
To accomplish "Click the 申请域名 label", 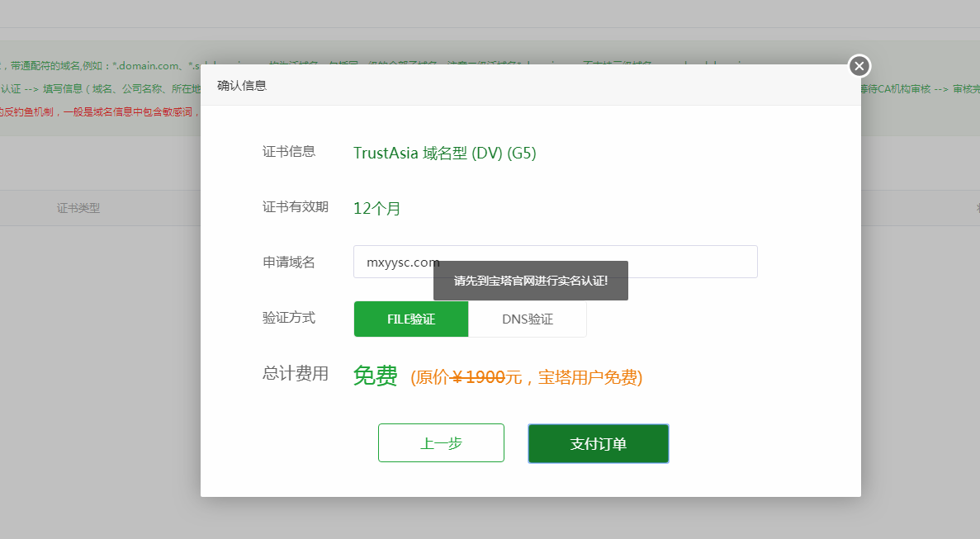I will 289,262.
